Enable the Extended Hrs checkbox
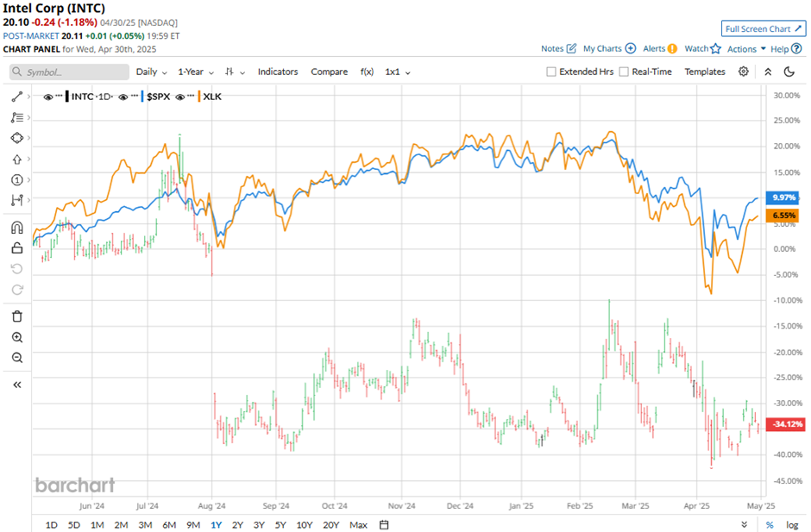Viewport: 811px width, 532px height. pyautogui.click(x=551, y=72)
